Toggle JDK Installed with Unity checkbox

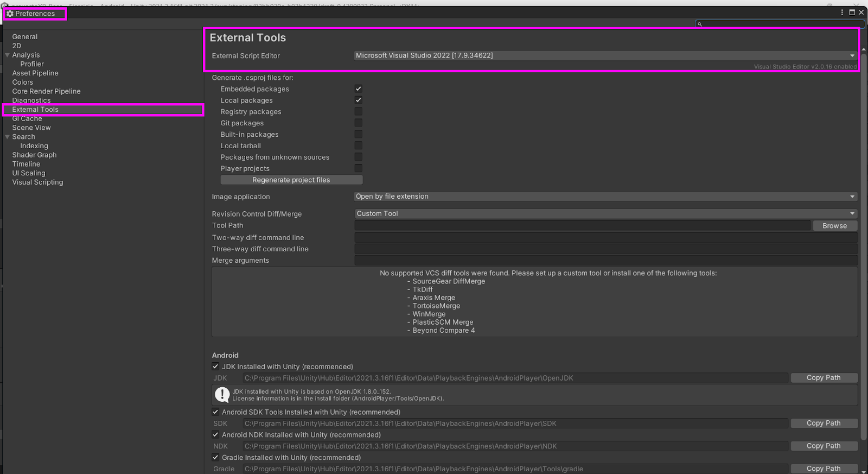tap(215, 366)
